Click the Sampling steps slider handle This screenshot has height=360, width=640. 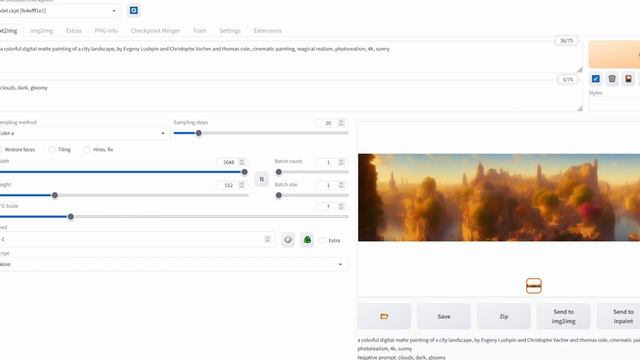tap(199, 133)
